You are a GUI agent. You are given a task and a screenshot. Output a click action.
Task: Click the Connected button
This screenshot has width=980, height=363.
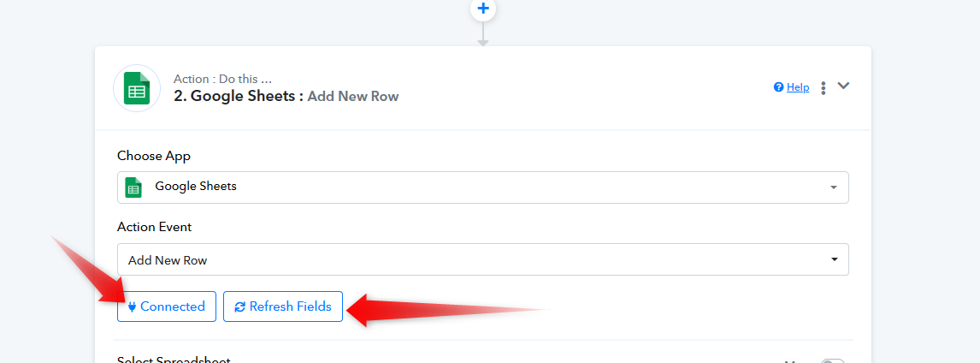167,306
